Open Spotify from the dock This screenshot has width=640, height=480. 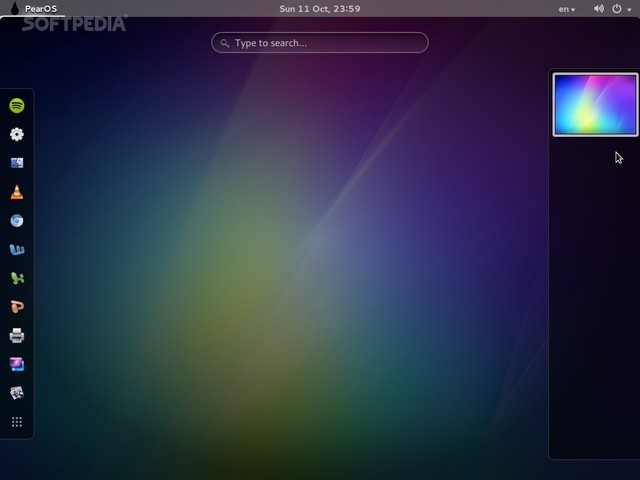17,106
